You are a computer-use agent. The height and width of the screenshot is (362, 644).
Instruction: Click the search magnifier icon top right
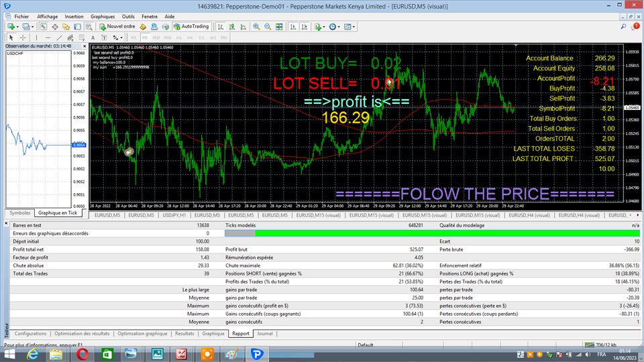click(623, 27)
